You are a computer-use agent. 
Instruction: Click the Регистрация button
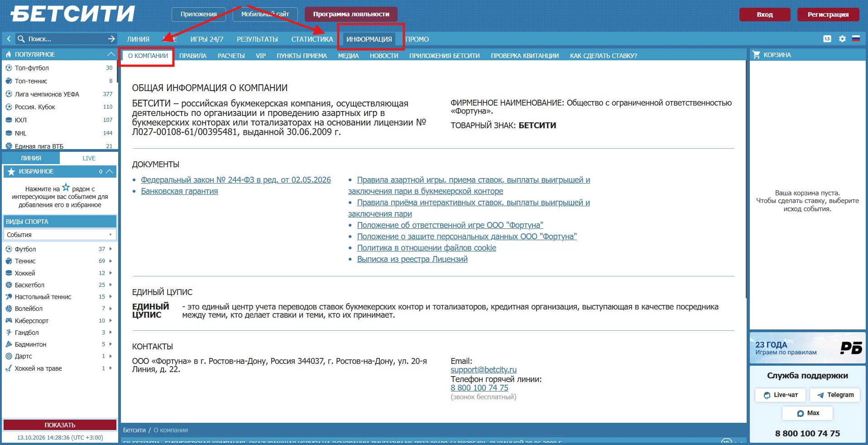tap(828, 15)
